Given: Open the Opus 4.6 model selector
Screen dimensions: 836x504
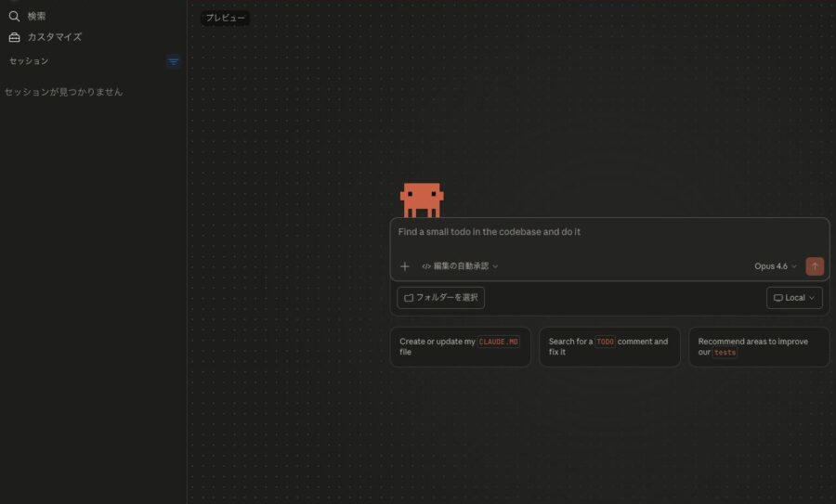Looking at the screenshot, I should pyautogui.click(x=775, y=266).
